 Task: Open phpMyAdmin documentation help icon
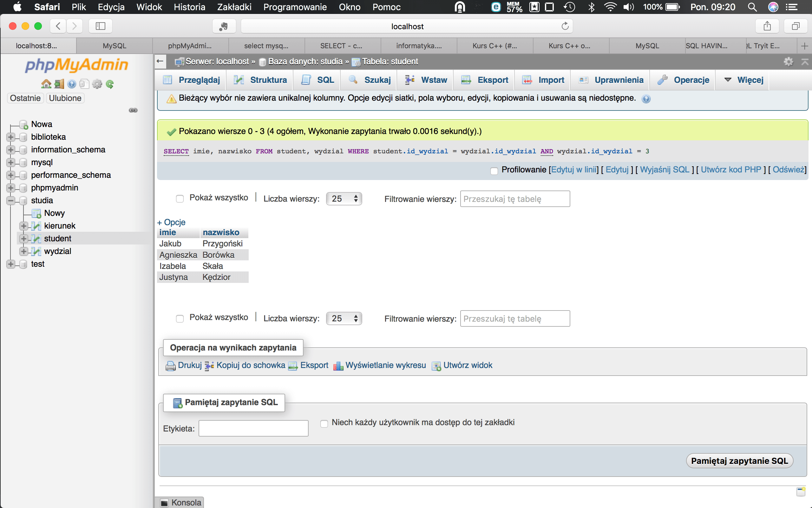[71, 84]
